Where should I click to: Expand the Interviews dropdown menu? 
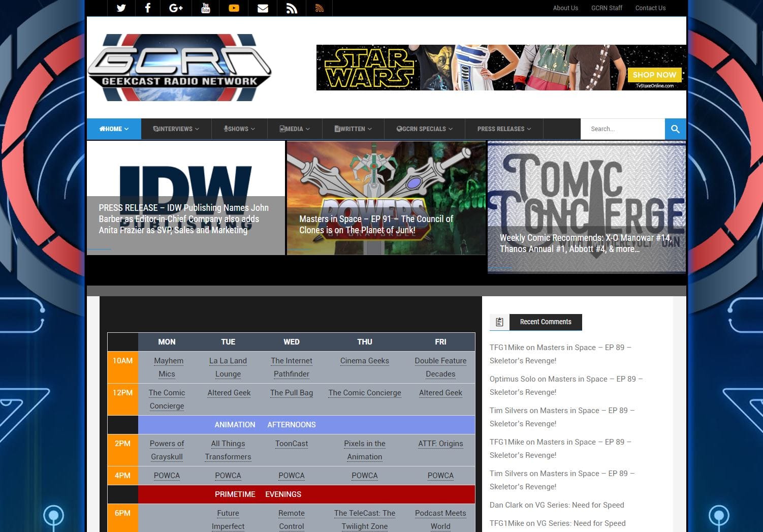(x=176, y=129)
